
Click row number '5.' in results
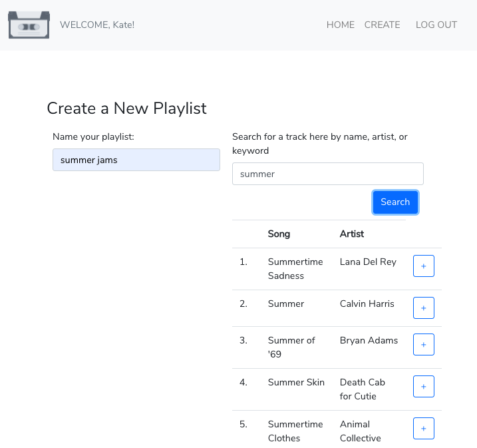pos(243,424)
